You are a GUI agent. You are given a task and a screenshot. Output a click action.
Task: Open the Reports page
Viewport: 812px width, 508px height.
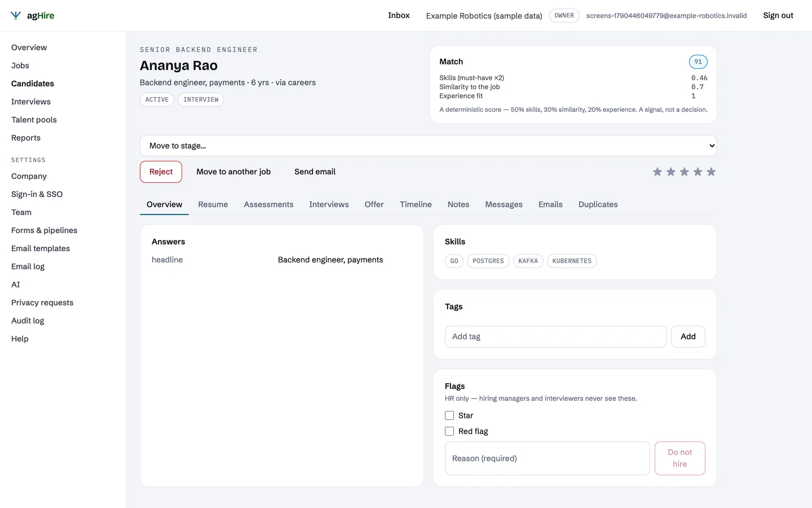26,138
